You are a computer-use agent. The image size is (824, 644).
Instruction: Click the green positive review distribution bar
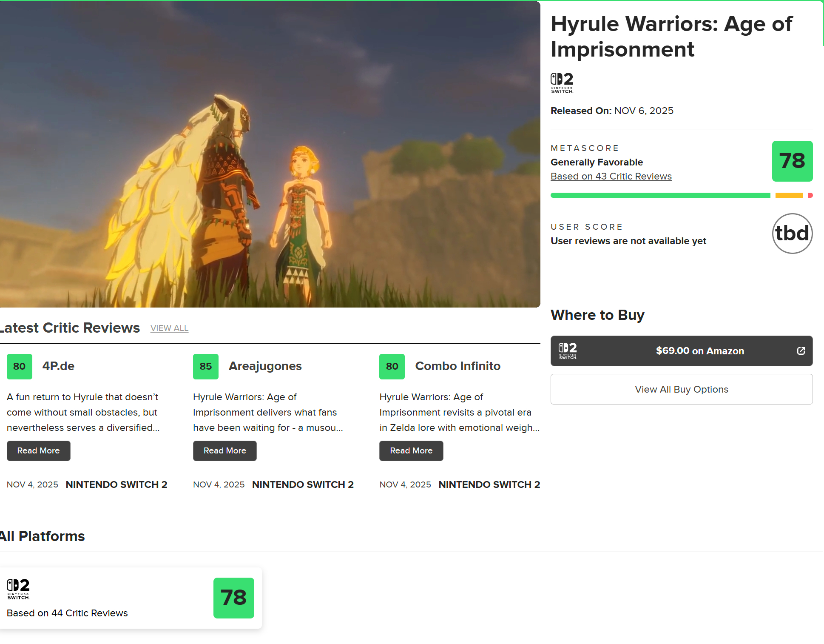coord(660,195)
